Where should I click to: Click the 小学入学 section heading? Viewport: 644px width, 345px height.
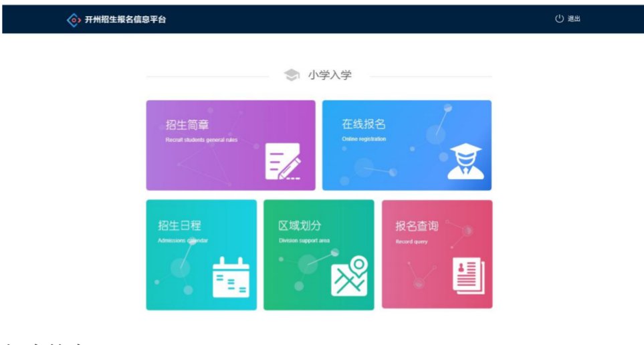coord(330,75)
